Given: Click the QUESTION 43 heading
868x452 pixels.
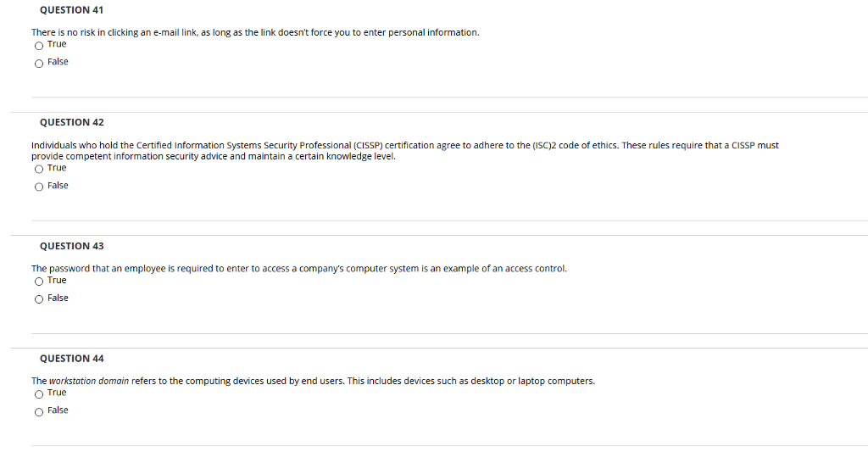Looking at the screenshot, I should 71,246.
